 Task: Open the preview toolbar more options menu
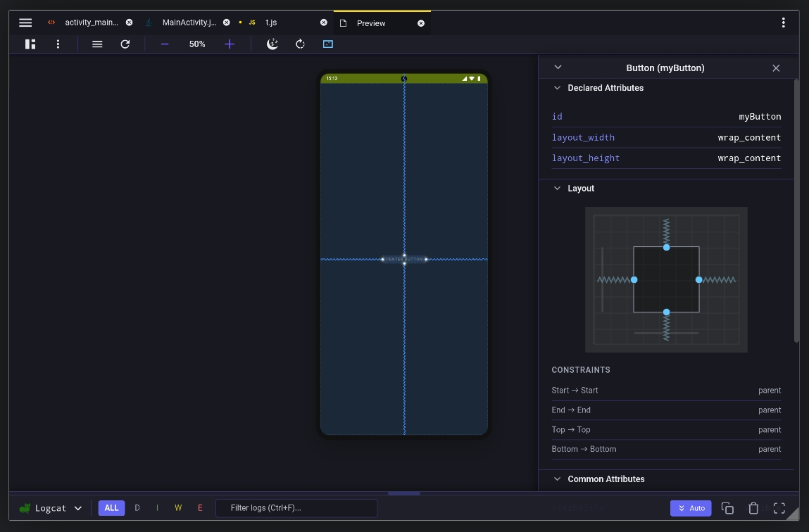pos(58,44)
